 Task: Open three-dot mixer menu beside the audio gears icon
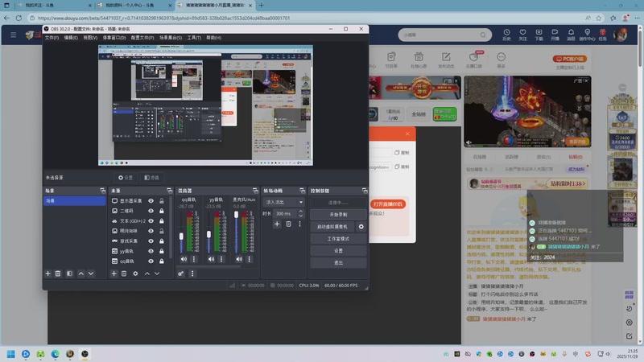pyautogui.click(x=192, y=274)
